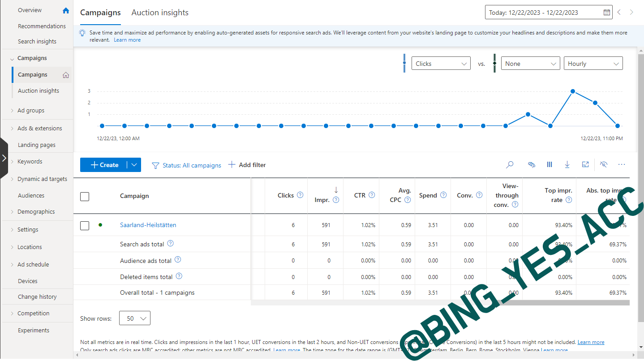Switch to the Auction insights tab

160,13
